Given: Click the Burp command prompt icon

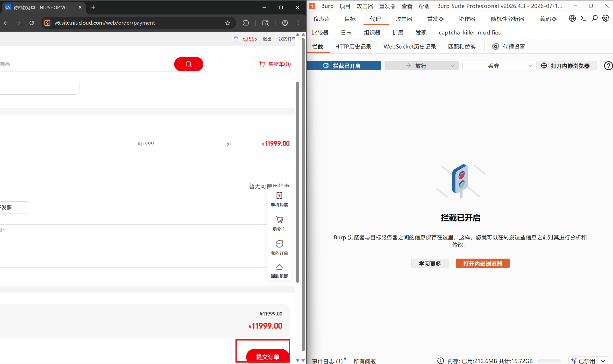Looking at the screenshot, I should (x=583, y=18).
